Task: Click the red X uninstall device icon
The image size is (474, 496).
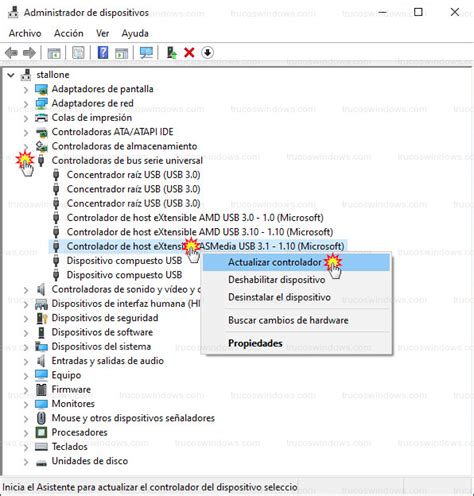Action: point(189,53)
